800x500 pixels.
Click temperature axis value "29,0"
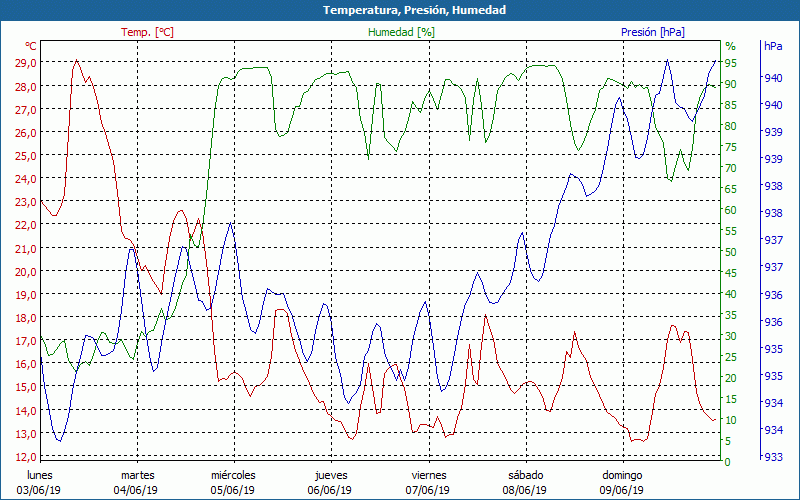[25, 63]
